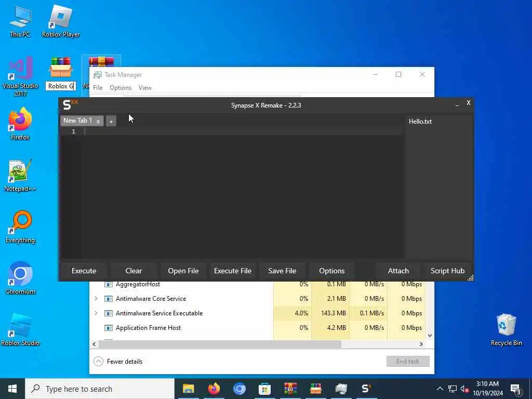Viewport: 532px width, 399px height.
Task: Expand the Antimalware Service Executable row
Action: point(96,313)
